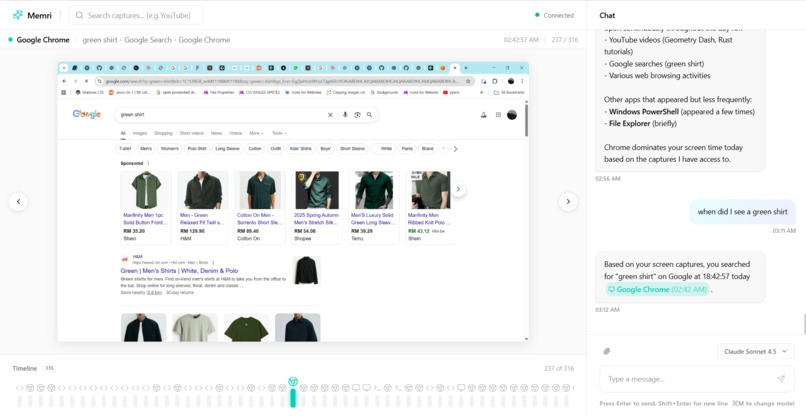Click the Search captures input field
The width and height of the screenshot is (806, 416).
tap(136, 15)
